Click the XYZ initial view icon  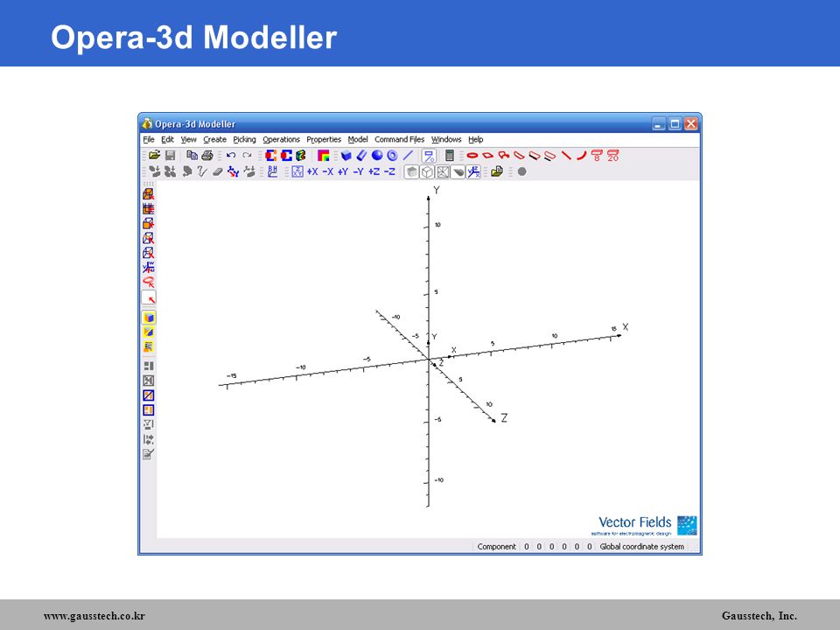297,171
